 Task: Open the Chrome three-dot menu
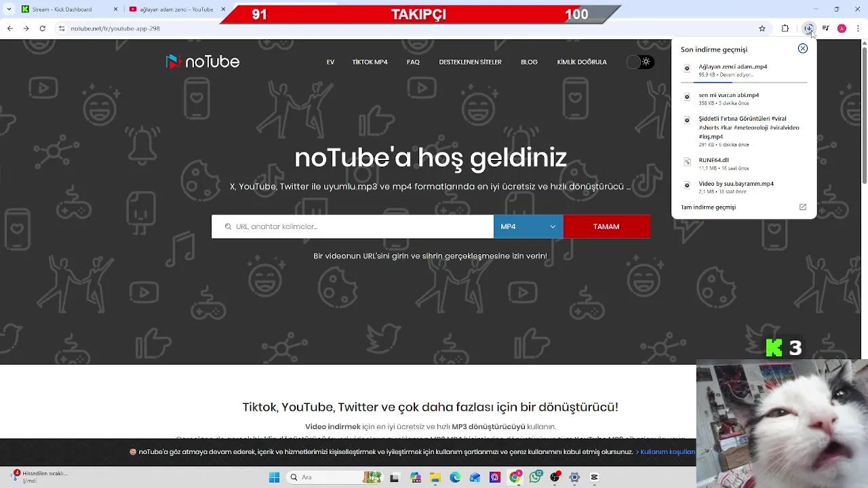pos(856,28)
